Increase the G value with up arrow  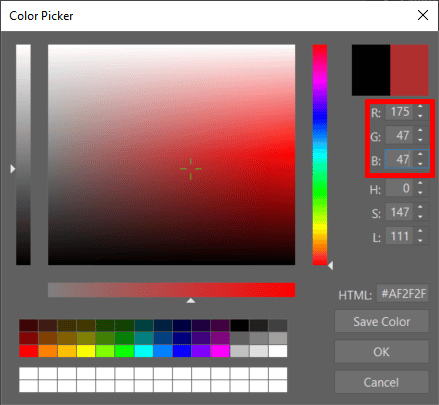(420, 131)
